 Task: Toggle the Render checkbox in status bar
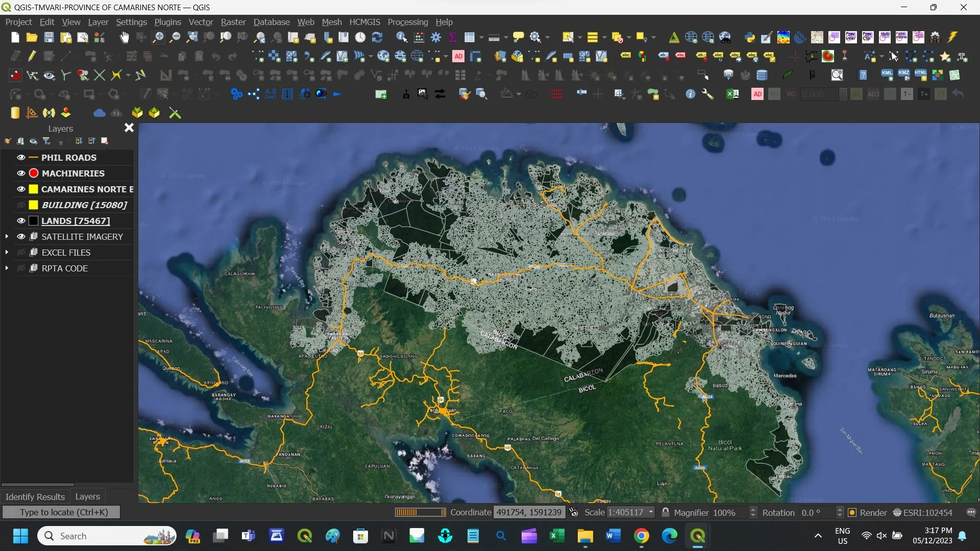tap(852, 513)
